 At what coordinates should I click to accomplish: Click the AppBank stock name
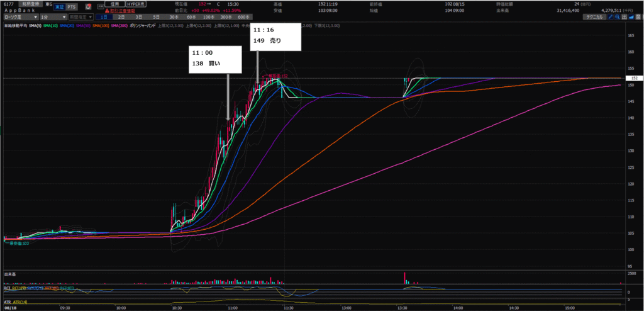[19, 11]
